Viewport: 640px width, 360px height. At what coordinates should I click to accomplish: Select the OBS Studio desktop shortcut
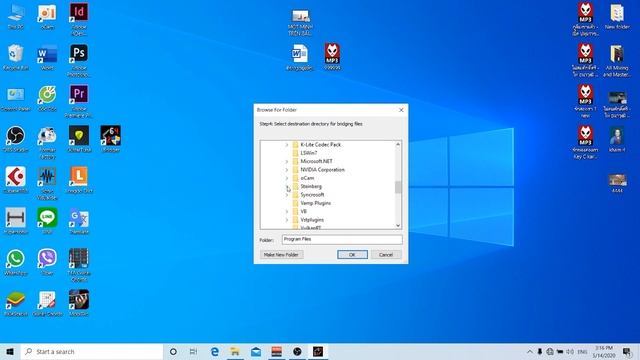[16, 139]
